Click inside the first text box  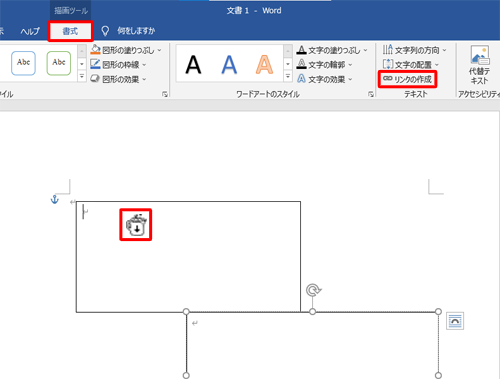188,257
